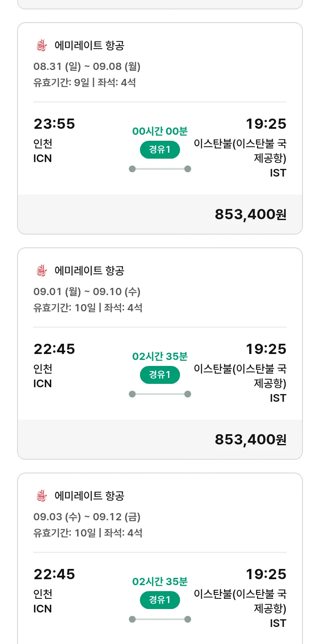The height and width of the screenshot is (644, 320).
Task: Click 유효기간: 9일 | 좌석: 4석 text
Action: (x=84, y=82)
